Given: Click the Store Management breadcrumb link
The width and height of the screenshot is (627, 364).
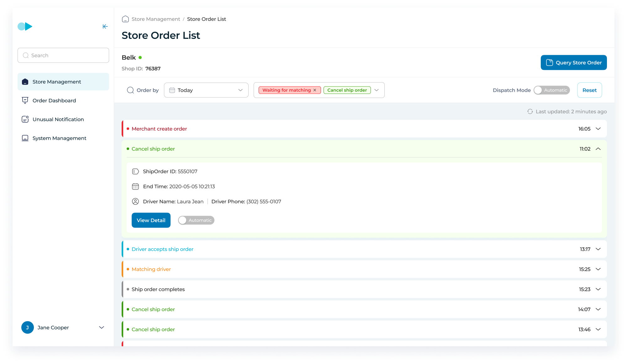Looking at the screenshot, I should pyautogui.click(x=156, y=19).
